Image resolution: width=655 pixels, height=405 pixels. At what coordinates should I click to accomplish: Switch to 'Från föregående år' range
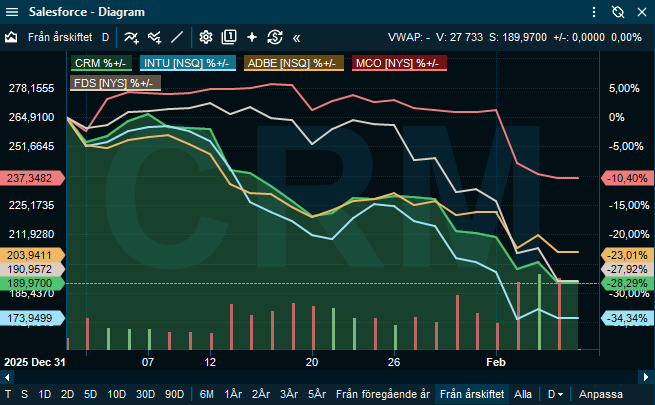tap(382, 394)
